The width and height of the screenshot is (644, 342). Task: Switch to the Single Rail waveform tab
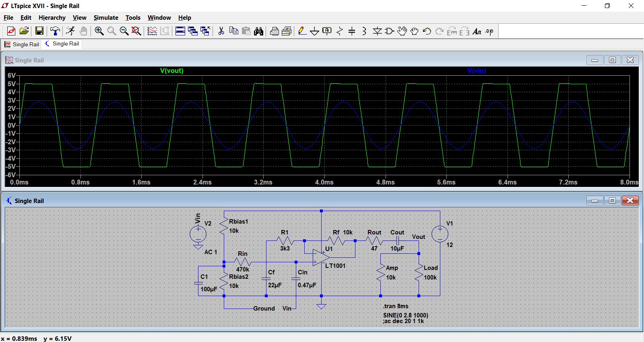(22, 44)
